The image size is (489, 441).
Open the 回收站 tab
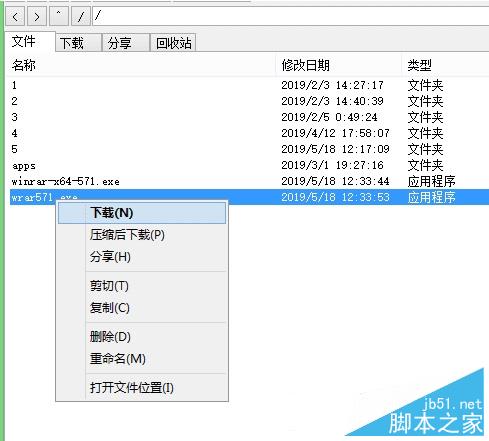[x=173, y=43]
